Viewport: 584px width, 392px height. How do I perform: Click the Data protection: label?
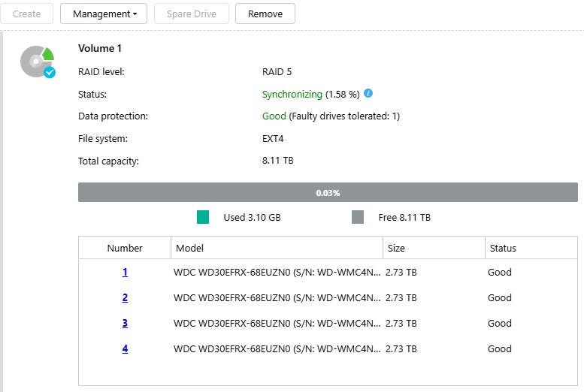tap(113, 116)
